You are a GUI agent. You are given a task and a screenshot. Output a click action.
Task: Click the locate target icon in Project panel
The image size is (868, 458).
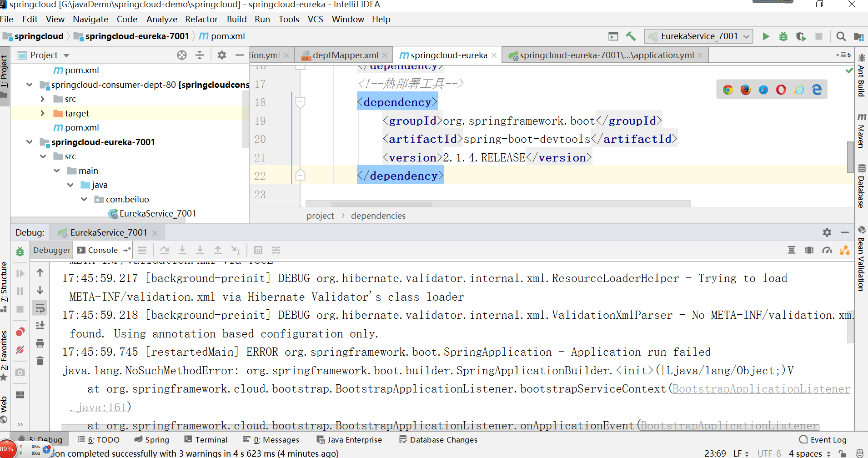(182, 55)
